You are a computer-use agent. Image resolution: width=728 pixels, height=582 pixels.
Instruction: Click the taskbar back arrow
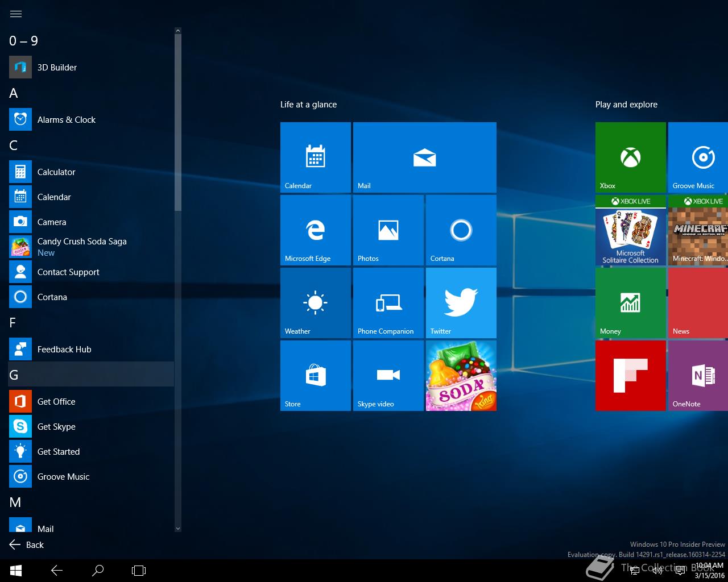click(57, 571)
